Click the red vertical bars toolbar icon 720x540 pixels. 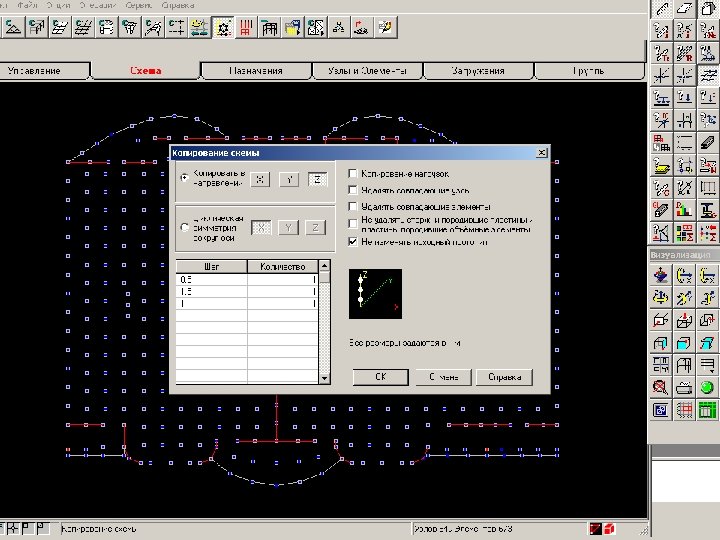pyautogui.click(x=246, y=28)
